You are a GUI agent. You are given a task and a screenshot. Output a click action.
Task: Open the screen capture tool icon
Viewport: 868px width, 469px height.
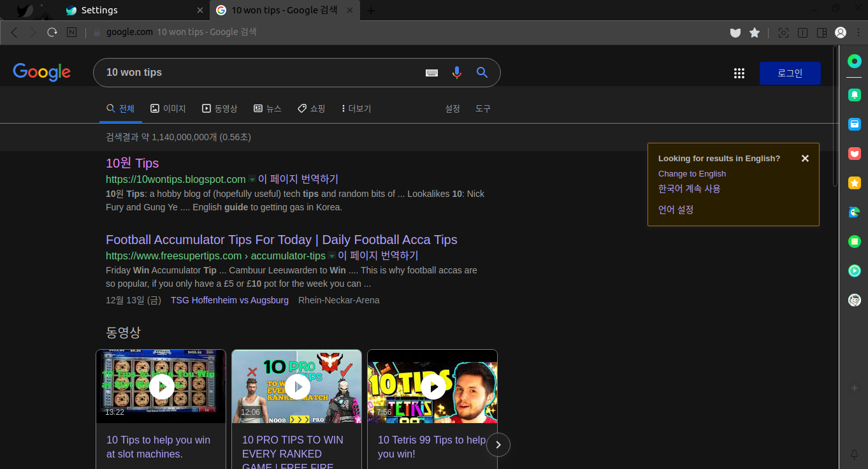(784, 32)
